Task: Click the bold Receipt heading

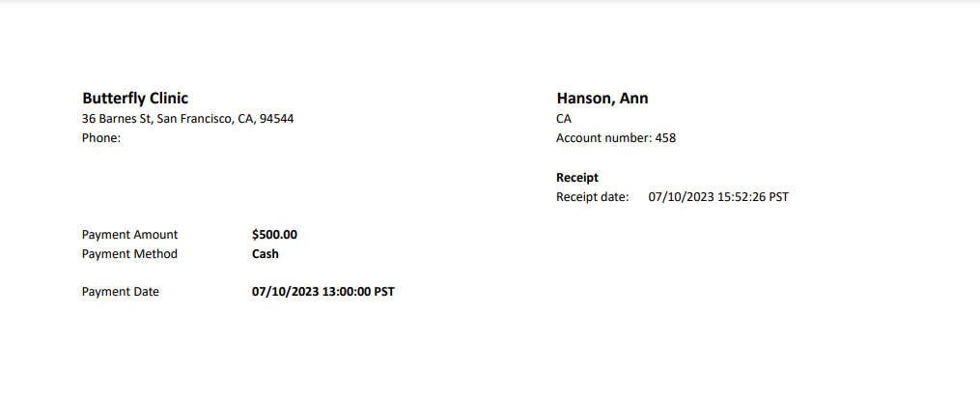Action: point(577,178)
